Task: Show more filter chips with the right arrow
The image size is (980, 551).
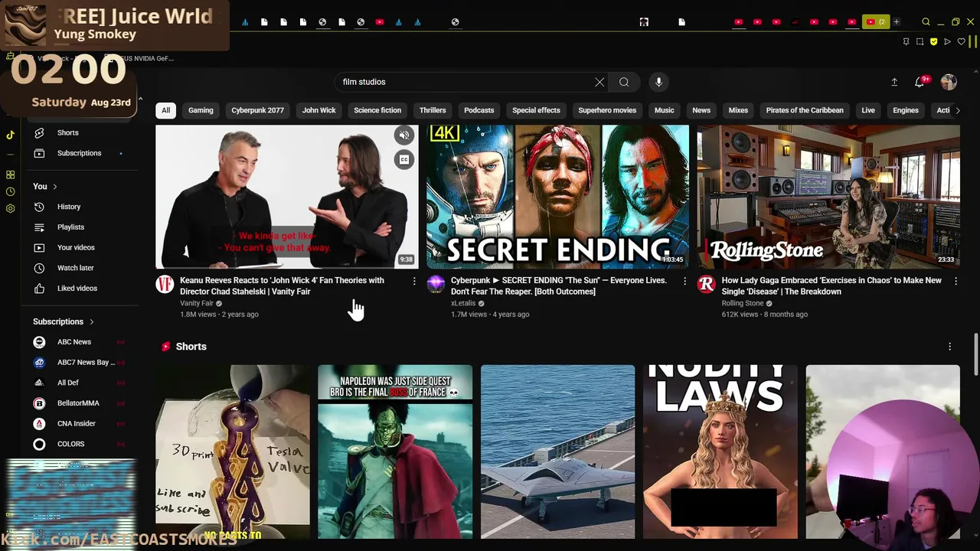Action: (x=957, y=110)
